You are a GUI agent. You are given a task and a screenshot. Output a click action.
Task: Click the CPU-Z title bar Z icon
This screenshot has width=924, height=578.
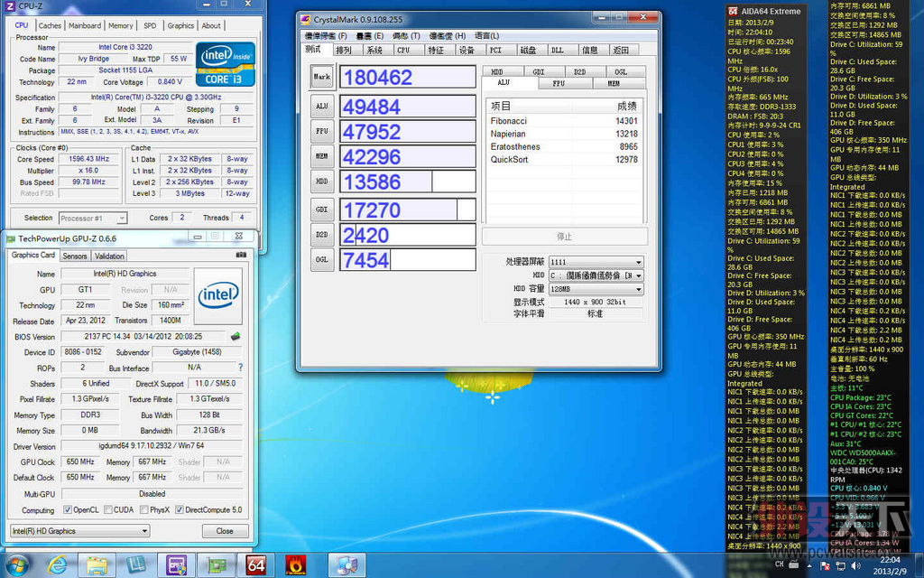[9, 6]
